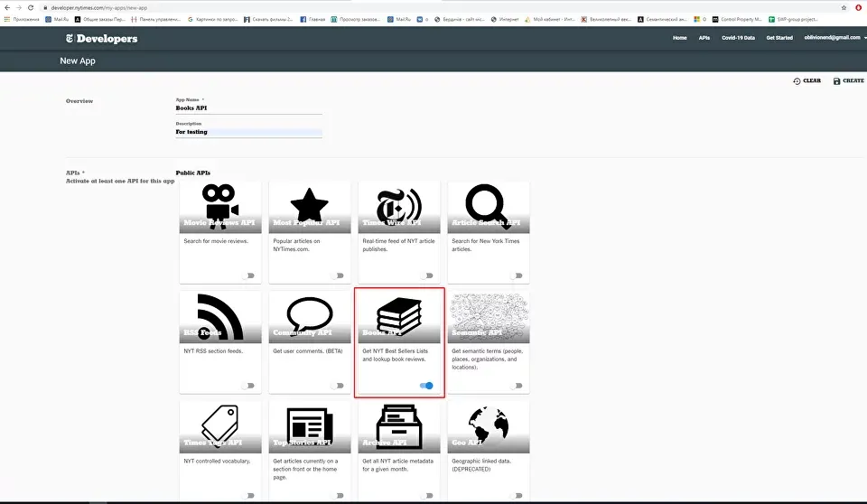Click the Community API speech bubble icon
The image size is (867, 504).
[x=310, y=315]
